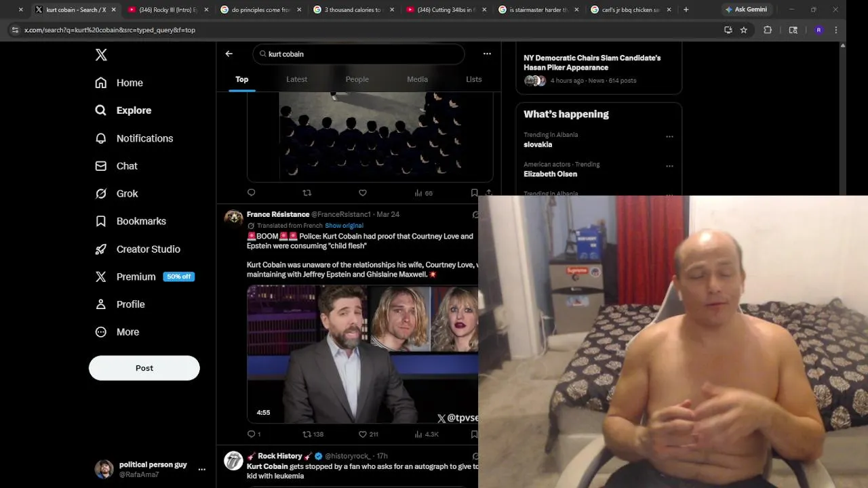The image size is (868, 488).
Task: Click the install app icon in address bar
Action: pyautogui.click(x=728, y=30)
